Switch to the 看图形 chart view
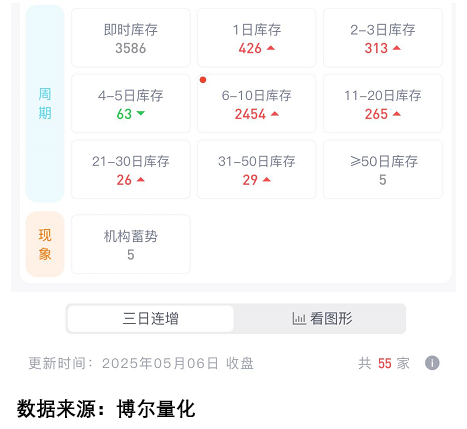Screen dimensions: 467x429 (x=320, y=319)
